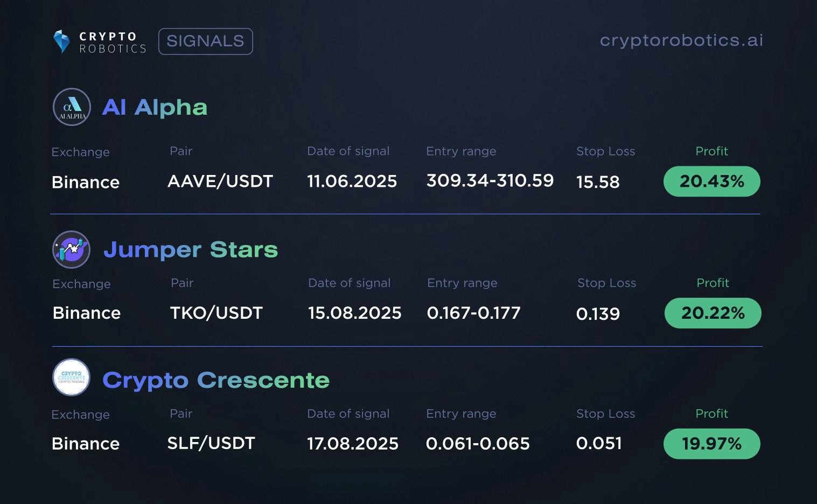
Task: Open the Crypto Crescente channel title
Action: tap(216, 380)
